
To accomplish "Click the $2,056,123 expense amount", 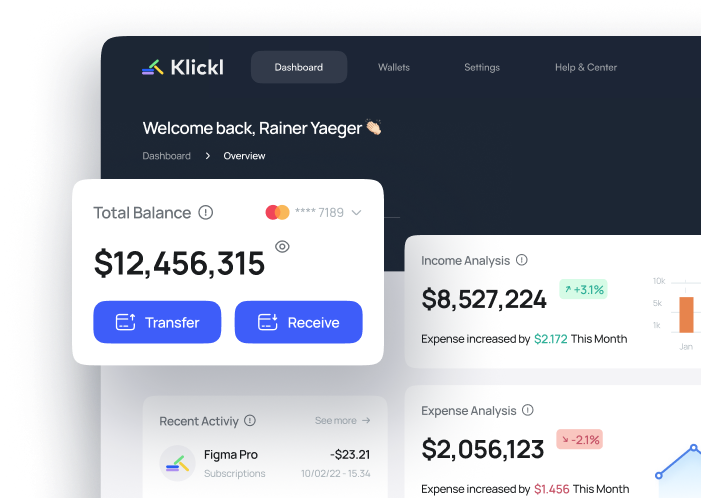I will click(482, 449).
